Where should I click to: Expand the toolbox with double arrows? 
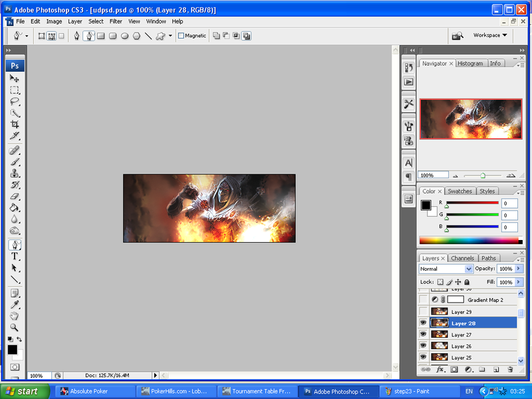coord(9,51)
